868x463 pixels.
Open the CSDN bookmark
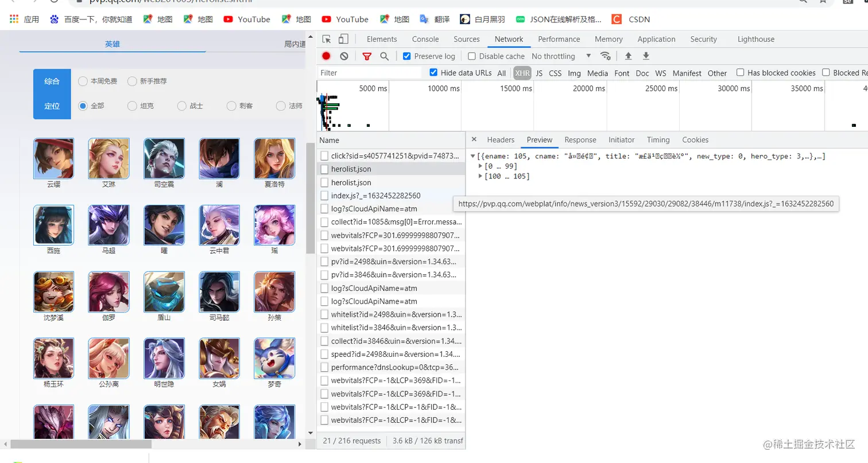(631, 19)
